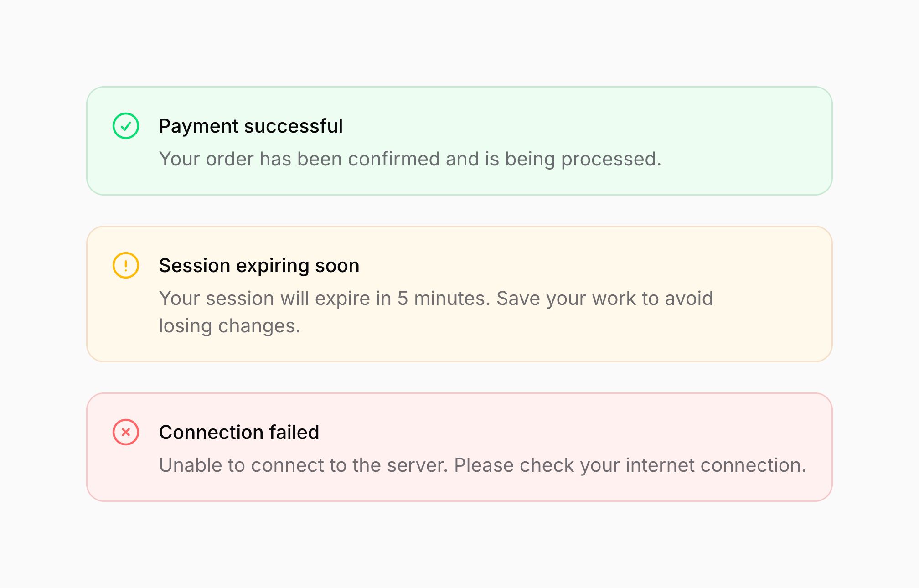Select the "Session expiring soon" alert title

(x=259, y=266)
